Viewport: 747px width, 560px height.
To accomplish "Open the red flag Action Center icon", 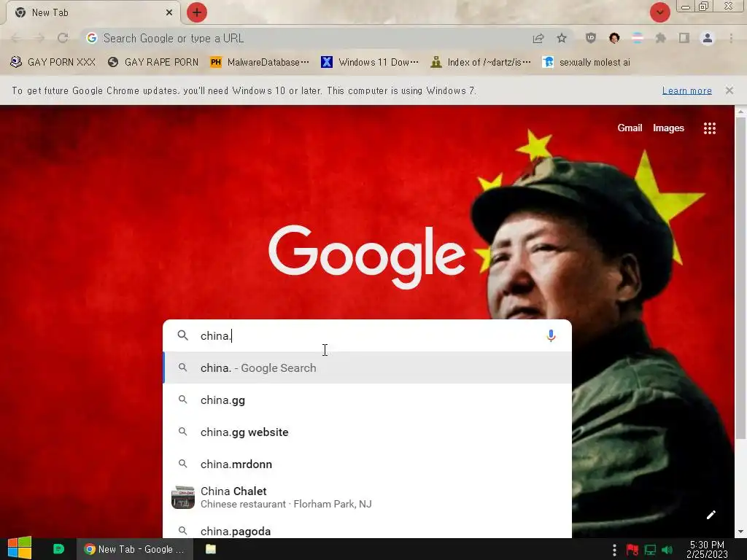I will click(632, 550).
